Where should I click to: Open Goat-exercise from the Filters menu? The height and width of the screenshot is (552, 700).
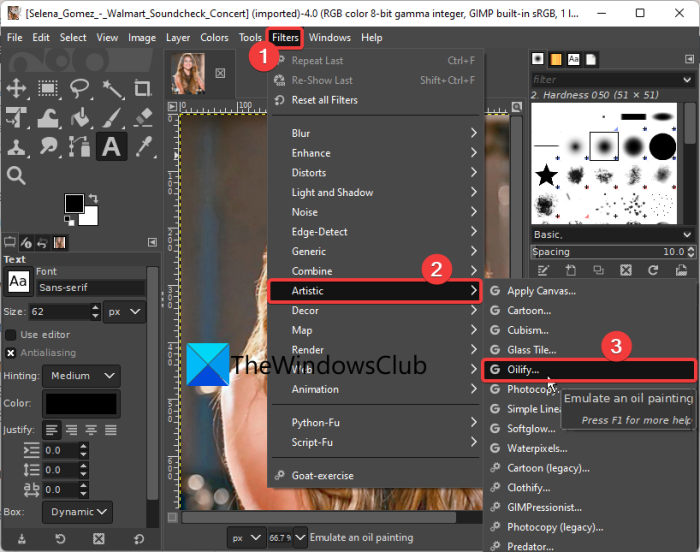375,476
